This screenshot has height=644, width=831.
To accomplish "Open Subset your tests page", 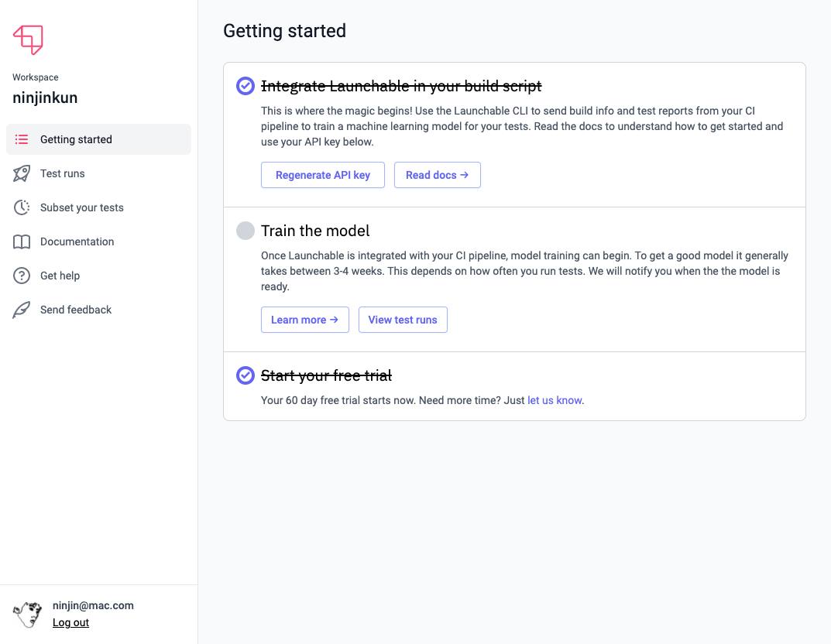I will (x=98, y=207).
